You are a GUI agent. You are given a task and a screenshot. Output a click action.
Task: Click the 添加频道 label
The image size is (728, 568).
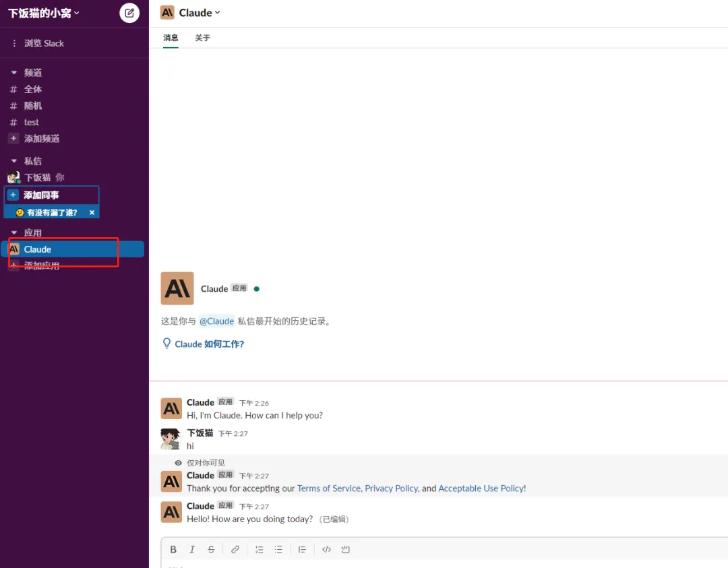(42, 138)
